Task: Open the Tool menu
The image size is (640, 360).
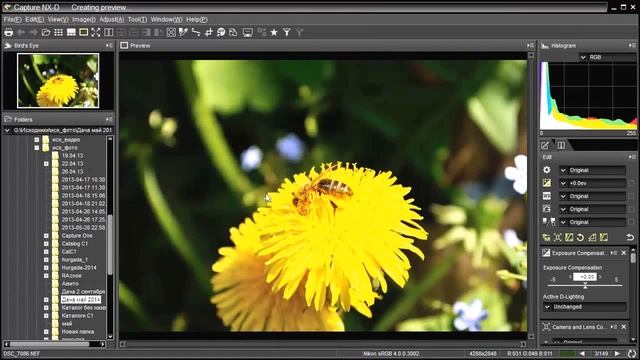Action: coord(137,19)
